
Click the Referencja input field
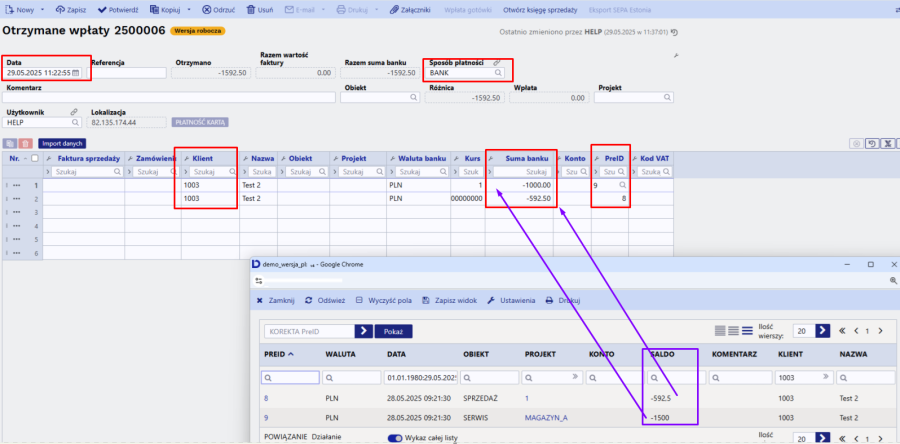(126, 73)
